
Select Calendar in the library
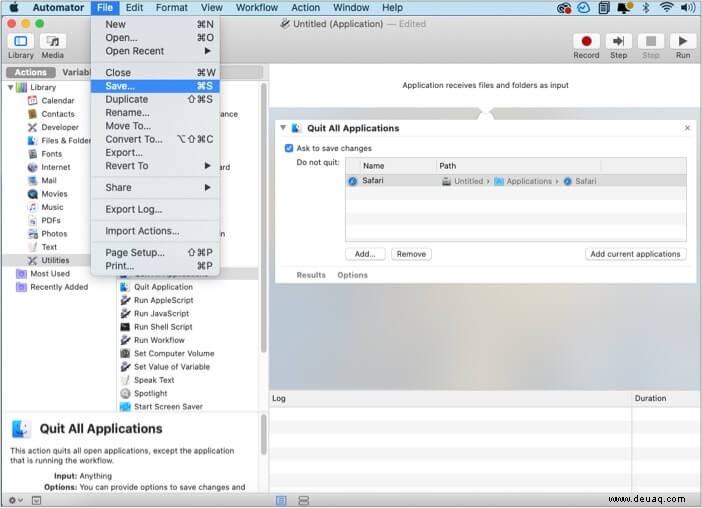pyautogui.click(x=57, y=101)
